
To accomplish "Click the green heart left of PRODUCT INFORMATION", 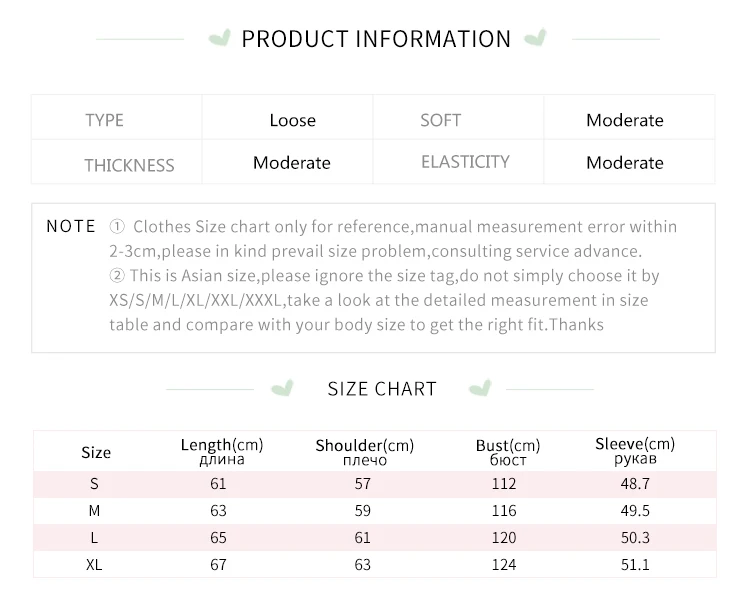I will tap(218, 39).
